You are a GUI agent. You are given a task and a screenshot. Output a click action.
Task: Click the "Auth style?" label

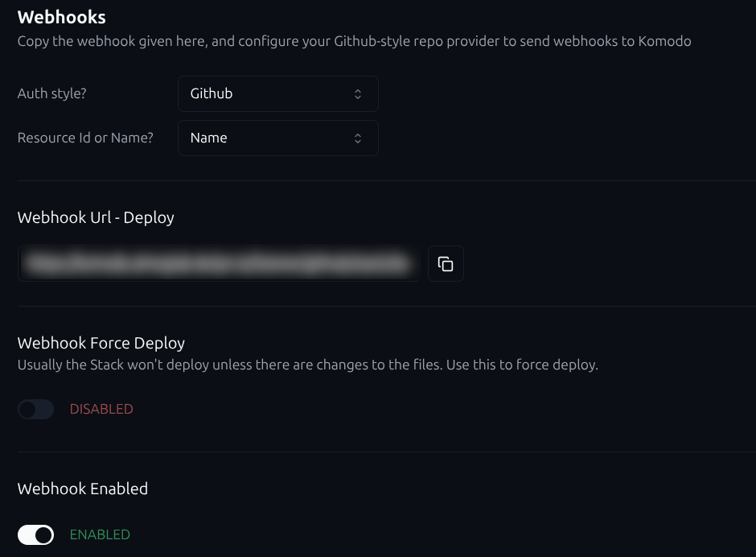pos(52,93)
